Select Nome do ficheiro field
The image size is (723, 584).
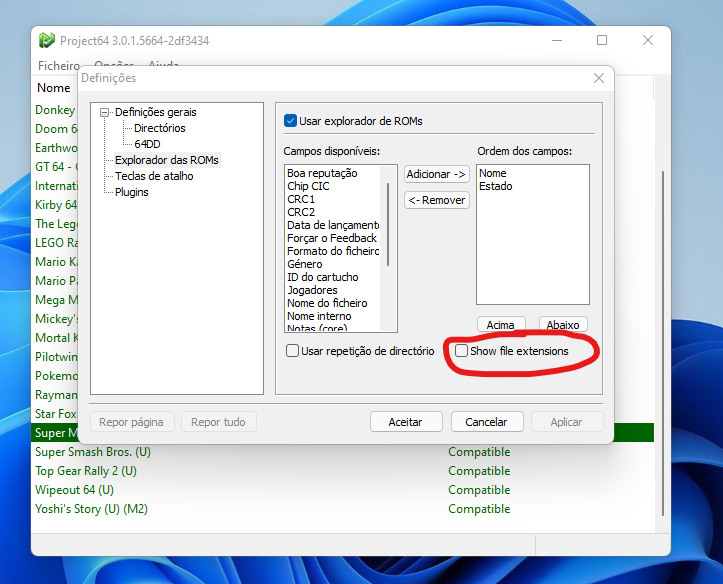click(x=327, y=303)
